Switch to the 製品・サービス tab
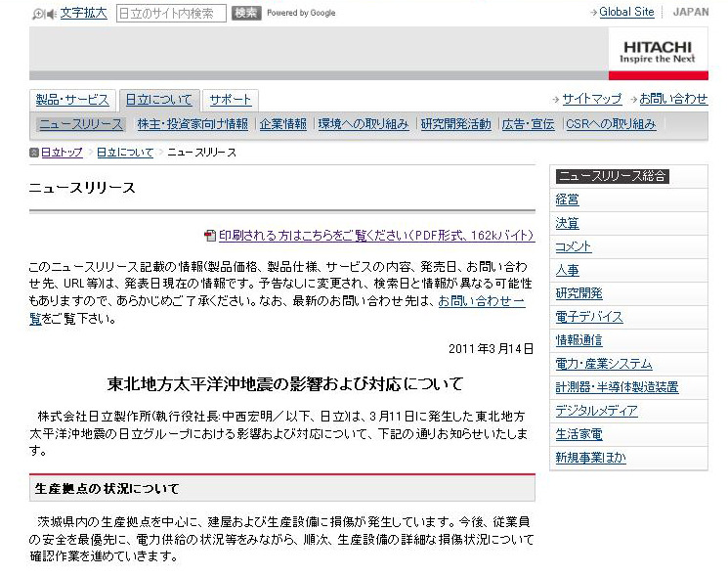Screen dimensions: 728x576 point(72,100)
